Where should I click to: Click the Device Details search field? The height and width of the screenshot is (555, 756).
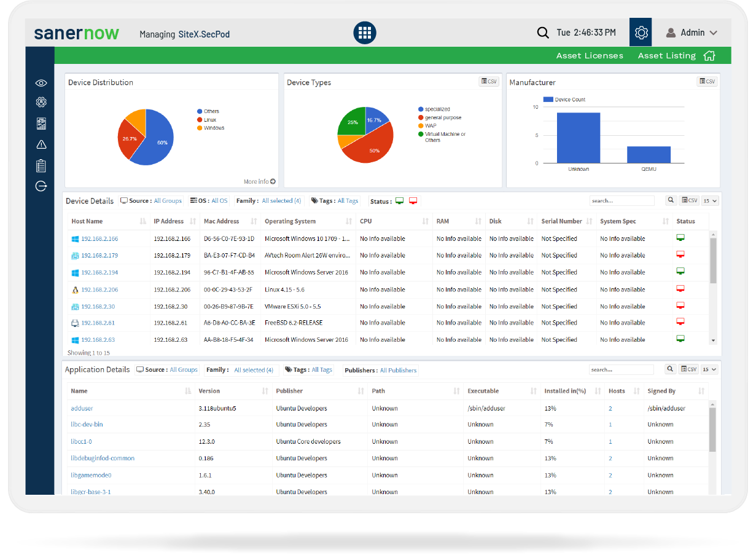[622, 200]
